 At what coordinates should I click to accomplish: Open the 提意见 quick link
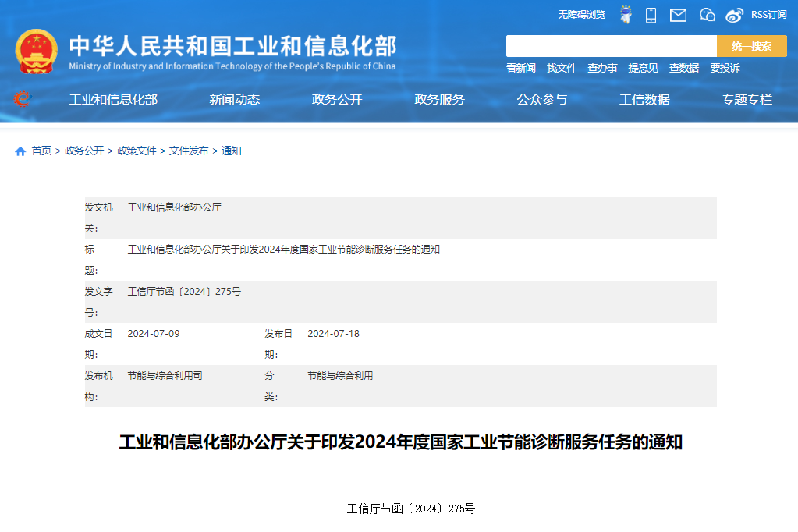(643, 68)
